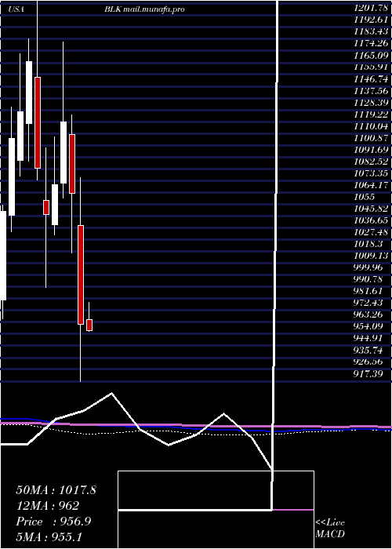The image size is (392, 549).
Task: Select the 1110.04 price axis label
Action: point(372,126)
